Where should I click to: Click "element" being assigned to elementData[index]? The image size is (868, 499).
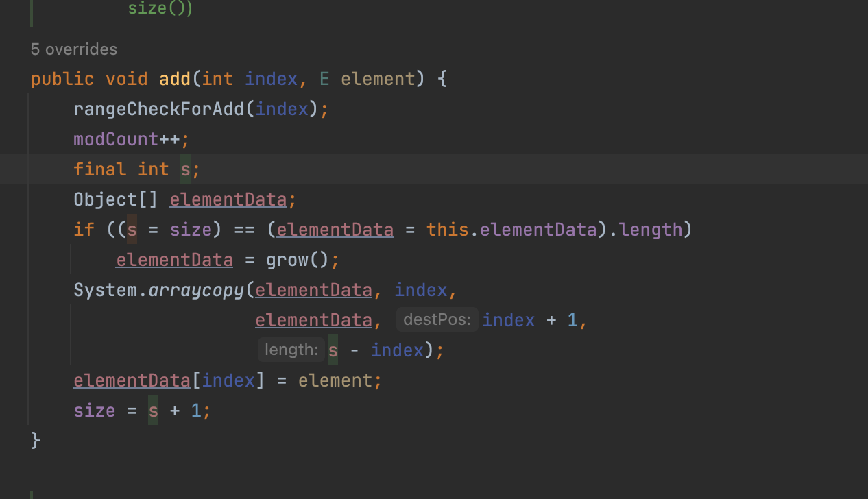[x=335, y=380]
